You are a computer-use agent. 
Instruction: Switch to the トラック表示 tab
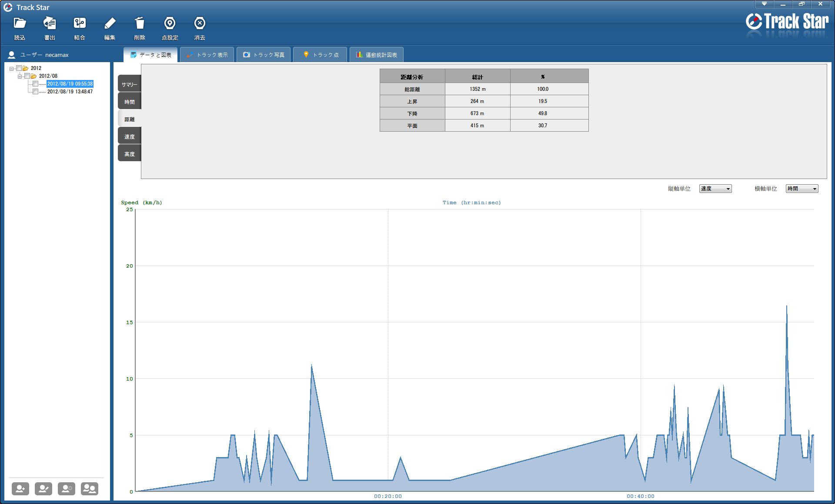tap(207, 55)
